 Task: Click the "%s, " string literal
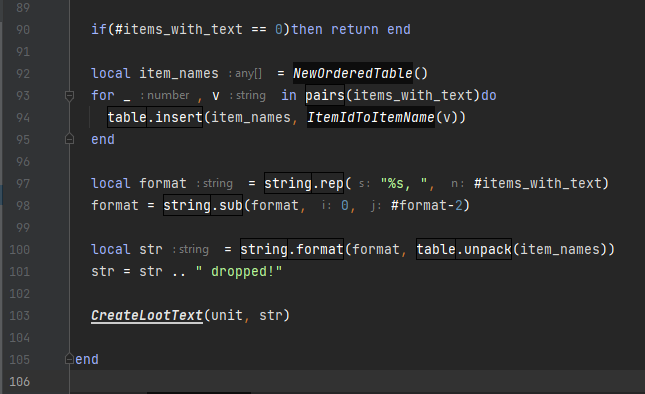click(404, 183)
